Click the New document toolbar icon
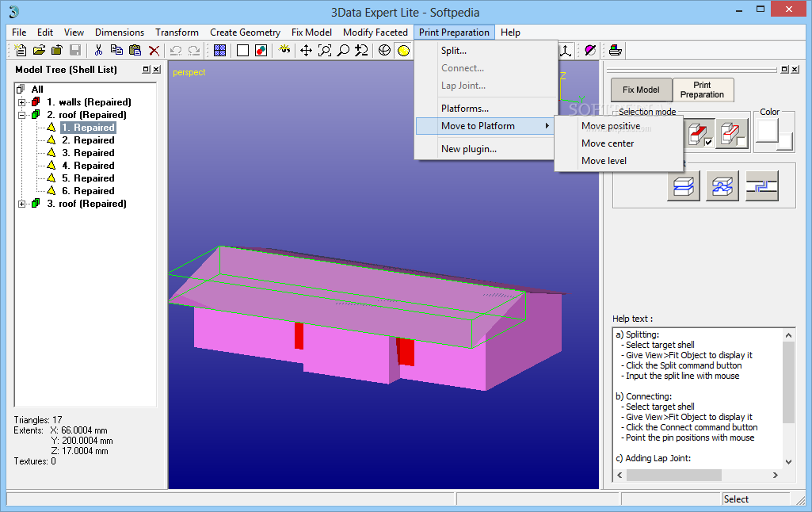This screenshot has width=812, height=512. 20,50
